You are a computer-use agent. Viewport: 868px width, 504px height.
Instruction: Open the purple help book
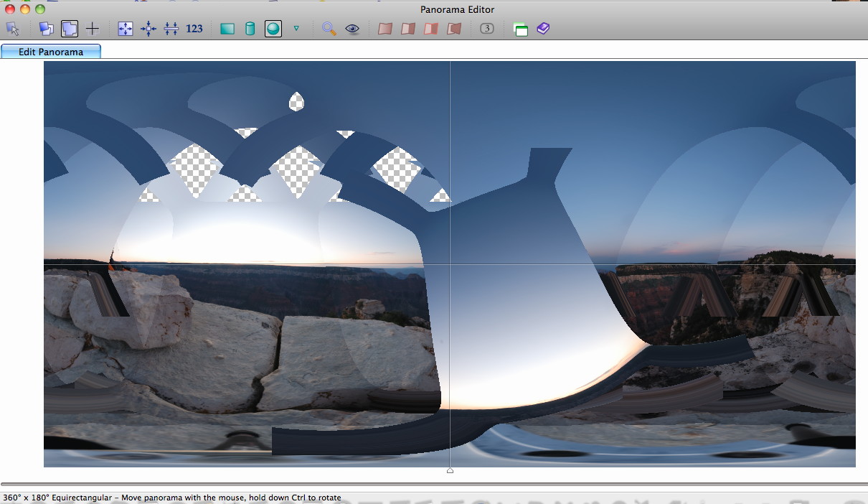point(543,29)
